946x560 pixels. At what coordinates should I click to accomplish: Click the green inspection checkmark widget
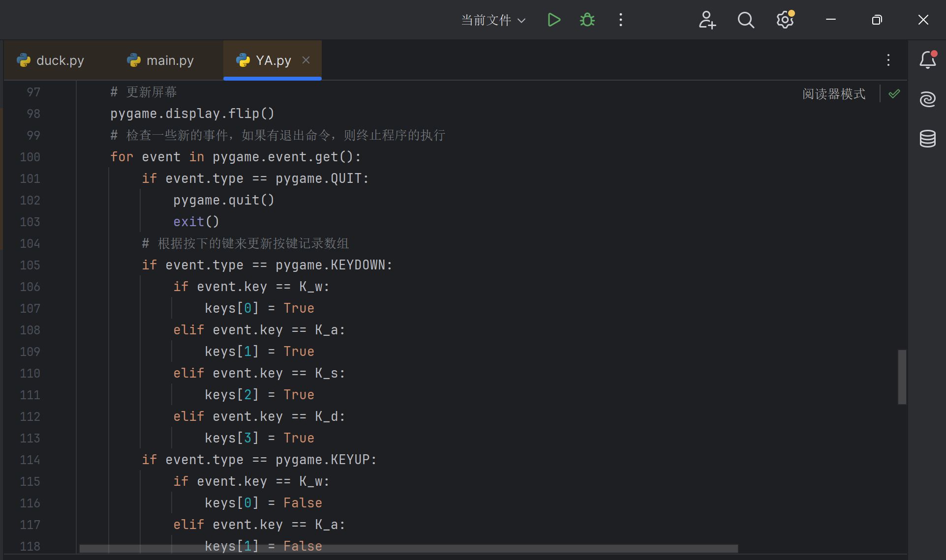click(894, 93)
